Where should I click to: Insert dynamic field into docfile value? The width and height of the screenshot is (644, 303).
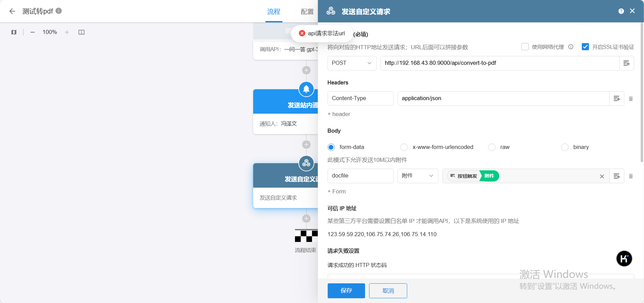coord(616,176)
